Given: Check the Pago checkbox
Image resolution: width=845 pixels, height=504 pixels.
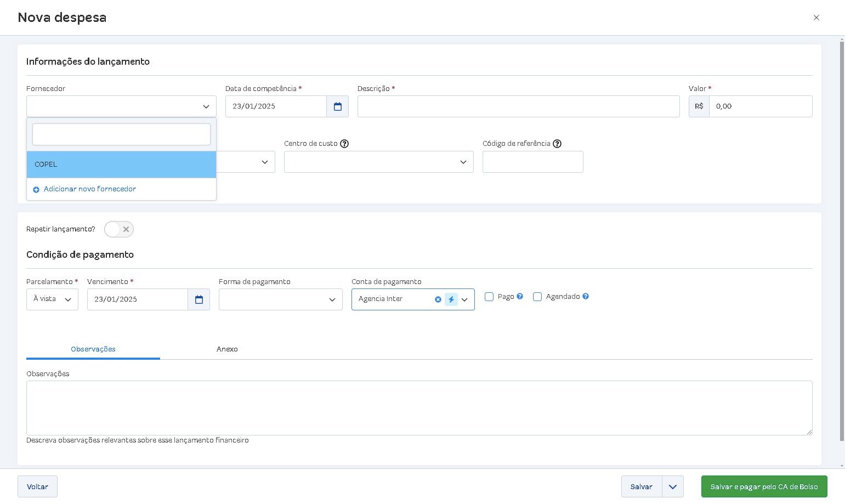Looking at the screenshot, I should 489,297.
